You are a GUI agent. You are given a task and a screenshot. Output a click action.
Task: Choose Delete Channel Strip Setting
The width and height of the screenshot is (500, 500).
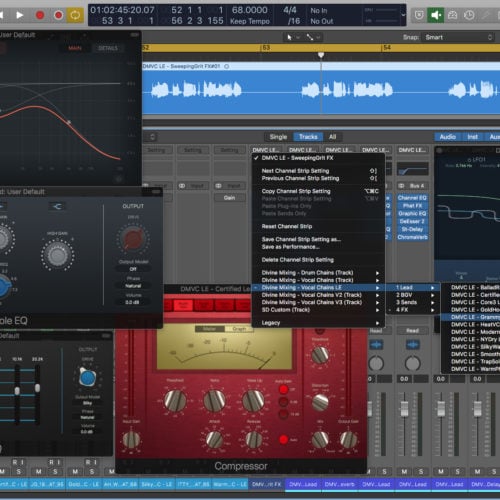pos(318,260)
